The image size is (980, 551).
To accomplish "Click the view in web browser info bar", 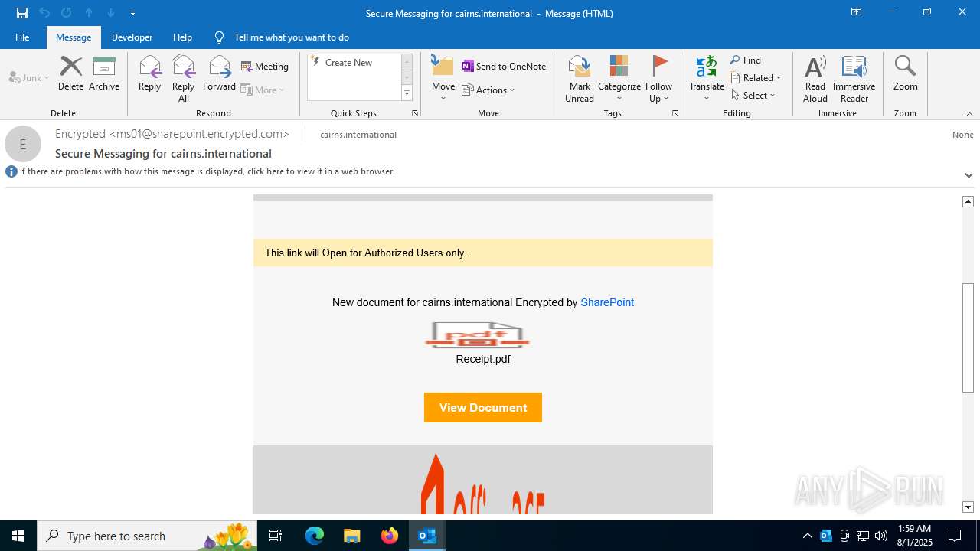I will point(207,171).
